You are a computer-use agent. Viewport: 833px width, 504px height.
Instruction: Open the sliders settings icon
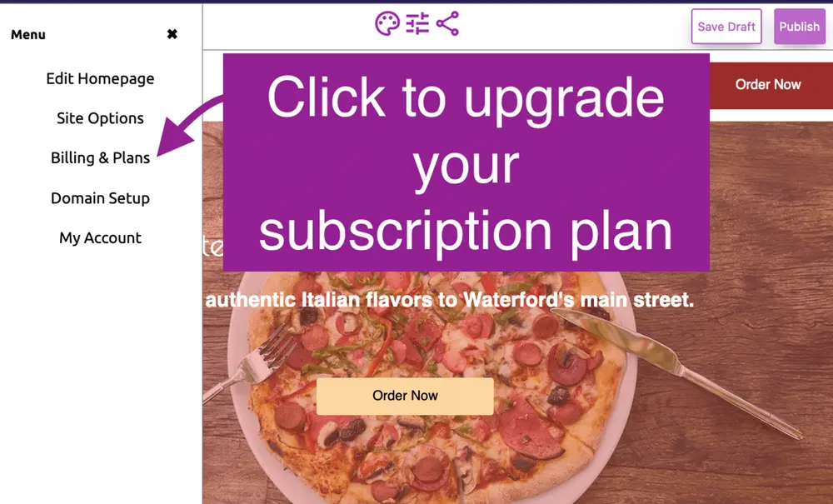tap(417, 24)
